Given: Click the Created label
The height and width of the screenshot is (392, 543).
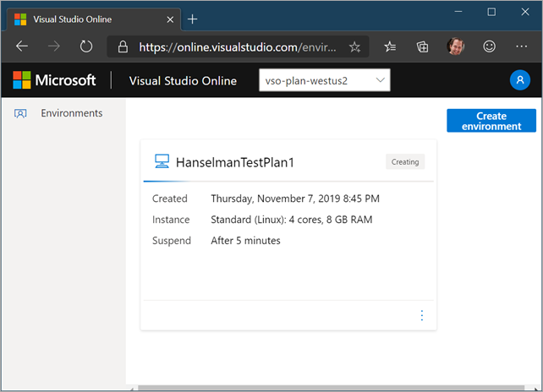Looking at the screenshot, I should click(170, 199).
